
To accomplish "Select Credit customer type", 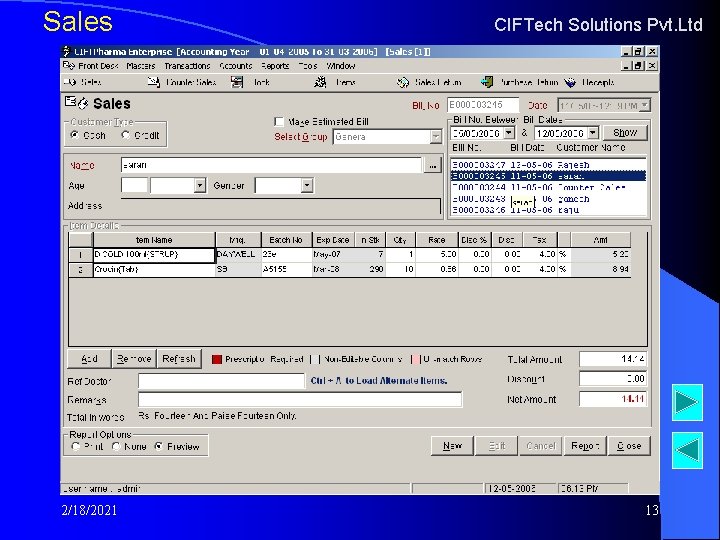I will (x=125, y=135).
